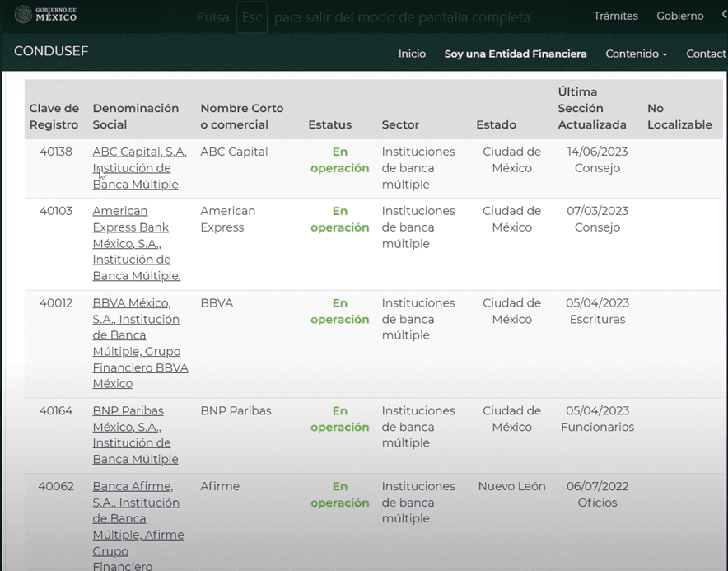Screen dimensions: 728x571
Task: Click the CONDUSEF site title
Action: pos(51,52)
